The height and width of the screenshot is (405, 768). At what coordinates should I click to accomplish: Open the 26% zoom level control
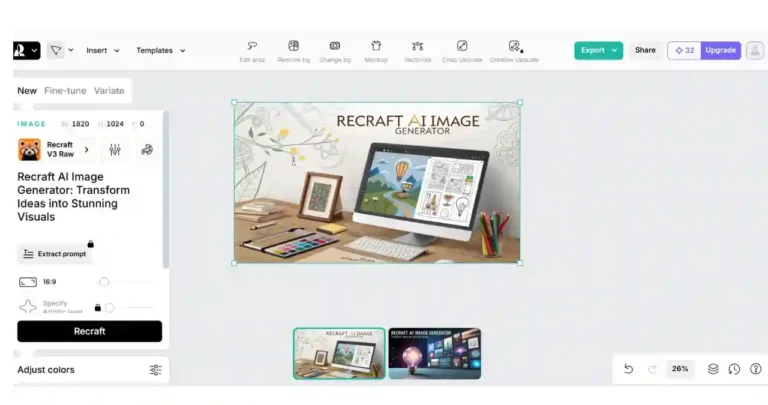tap(680, 369)
